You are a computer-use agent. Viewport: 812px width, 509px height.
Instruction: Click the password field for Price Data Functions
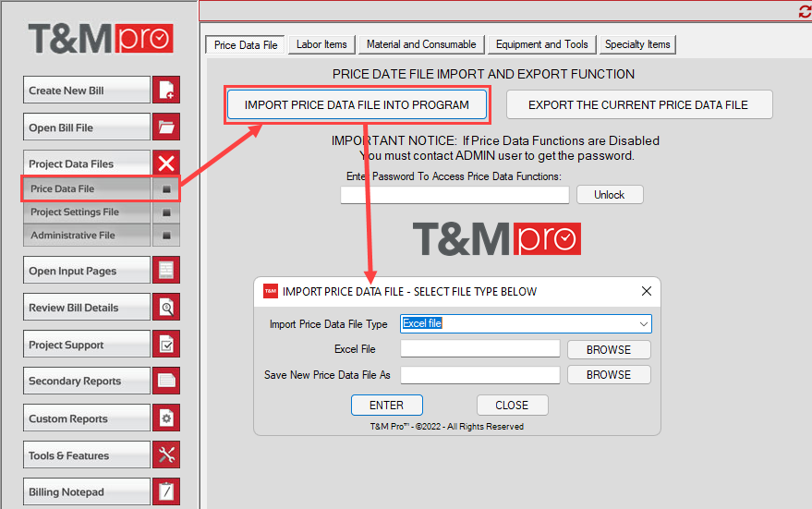tap(454, 195)
